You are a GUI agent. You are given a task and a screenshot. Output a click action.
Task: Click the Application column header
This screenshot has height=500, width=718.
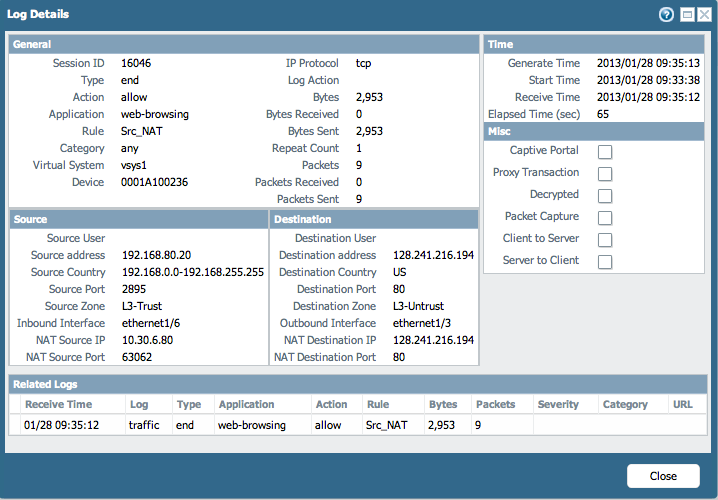(x=246, y=405)
